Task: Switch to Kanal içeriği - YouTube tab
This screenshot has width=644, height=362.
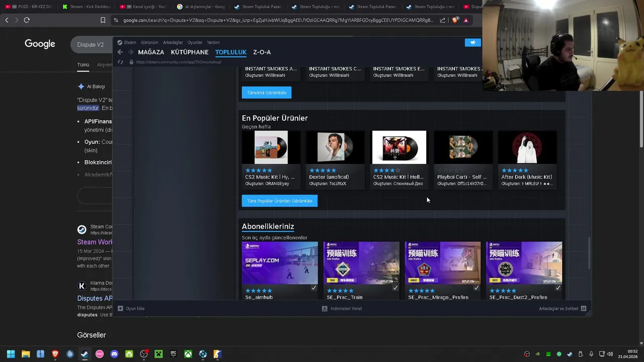Action: click(x=143, y=7)
